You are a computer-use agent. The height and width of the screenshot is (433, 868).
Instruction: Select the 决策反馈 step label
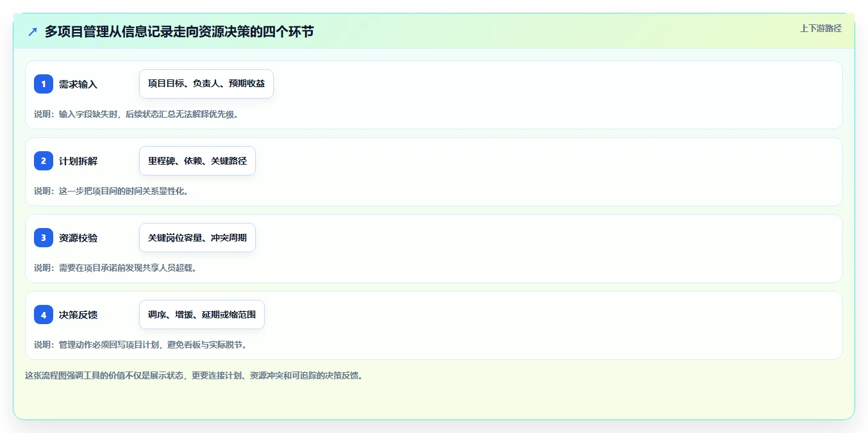tap(78, 315)
